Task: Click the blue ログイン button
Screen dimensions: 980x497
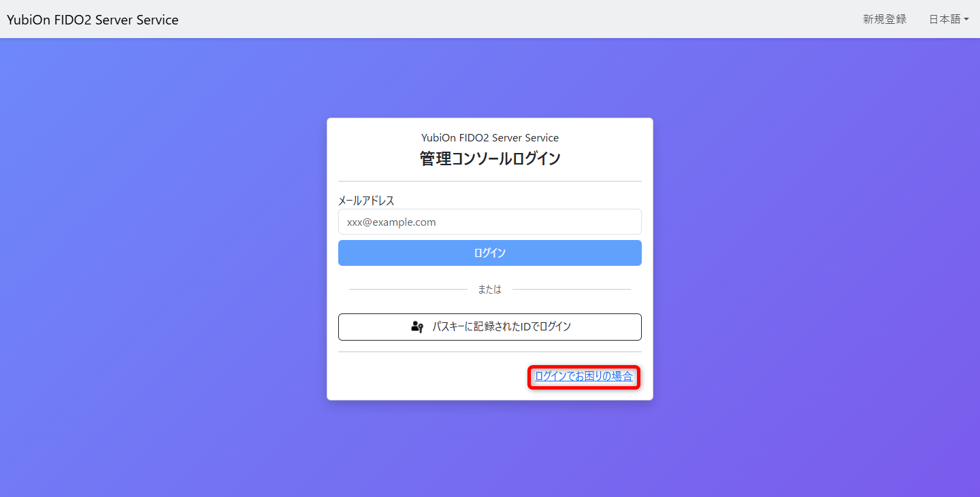Action: click(490, 253)
